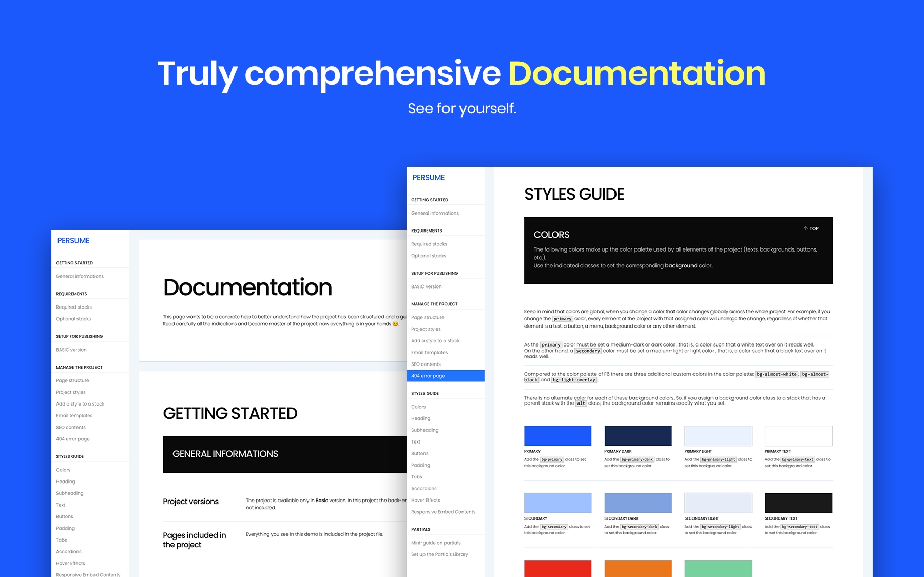Select the PRIMARY blue color swatch
924x577 pixels.
point(557,435)
